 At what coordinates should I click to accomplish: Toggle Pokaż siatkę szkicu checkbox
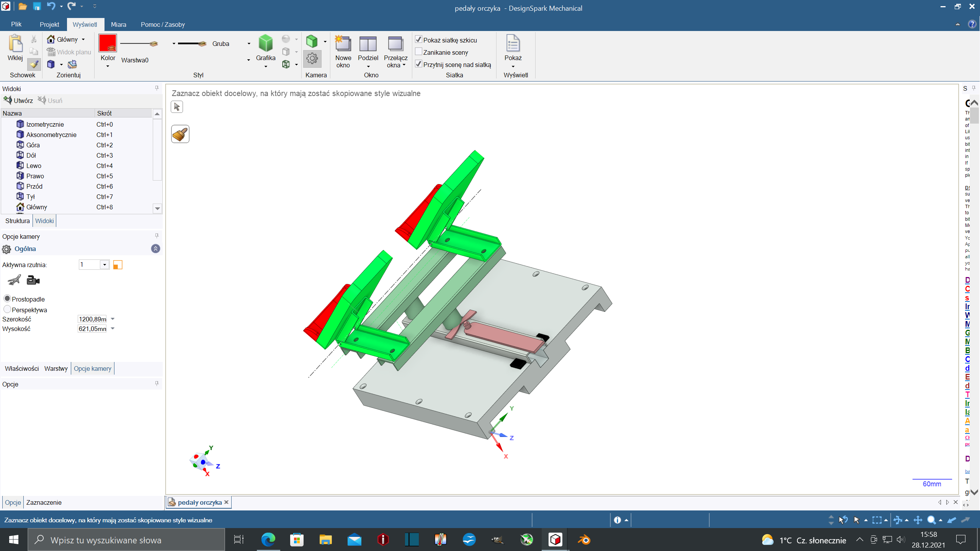(x=419, y=40)
